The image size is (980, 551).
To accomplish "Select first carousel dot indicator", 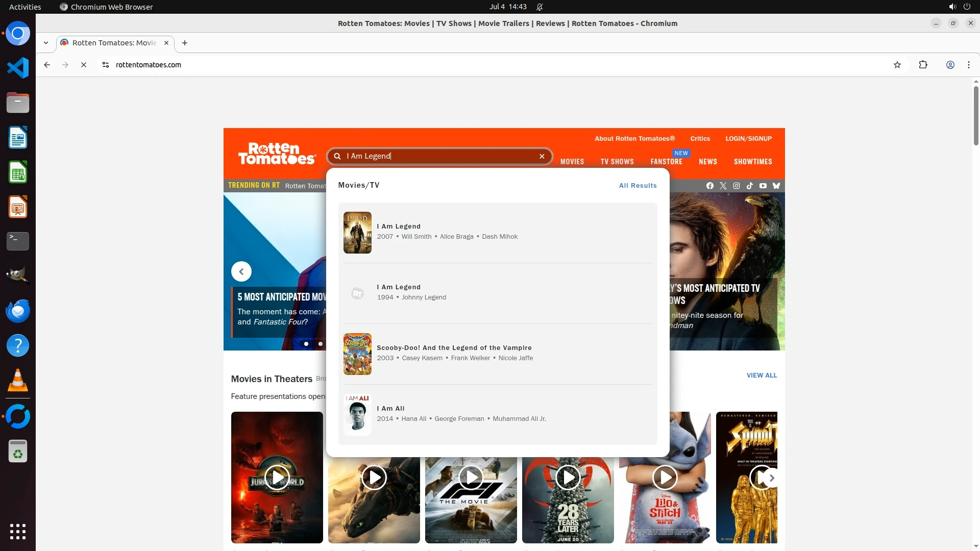I will (x=306, y=344).
